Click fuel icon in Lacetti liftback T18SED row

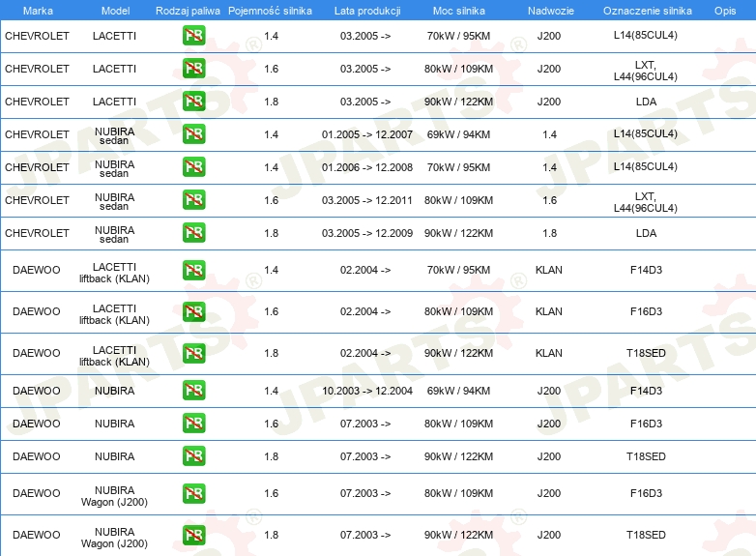(193, 353)
